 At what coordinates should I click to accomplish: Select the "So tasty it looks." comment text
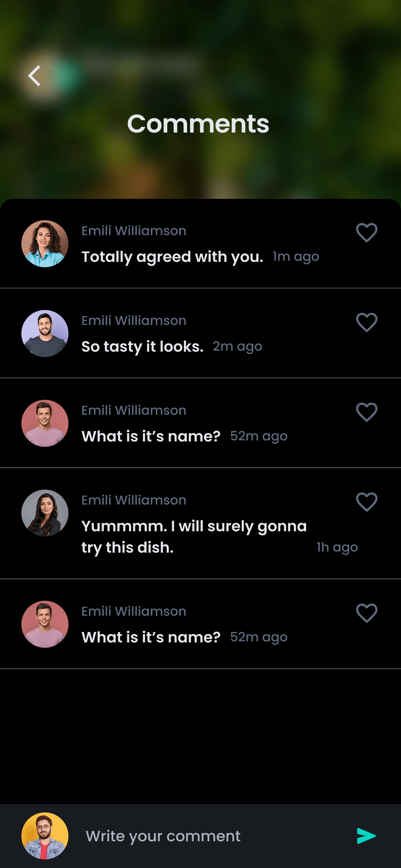pos(142,347)
